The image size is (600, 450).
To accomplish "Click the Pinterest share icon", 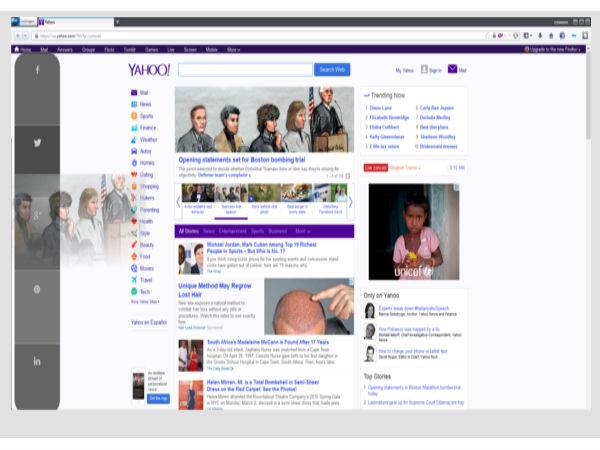I will coord(37,288).
